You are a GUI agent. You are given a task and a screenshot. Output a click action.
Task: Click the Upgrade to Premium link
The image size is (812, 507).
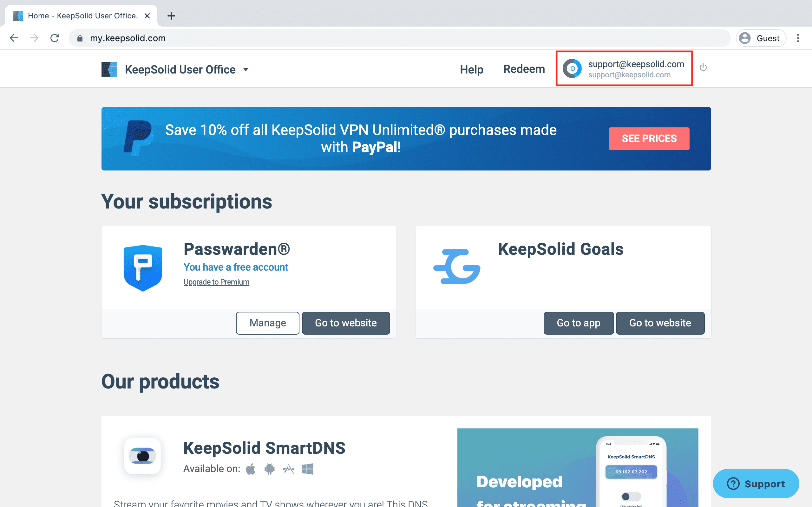tap(216, 282)
